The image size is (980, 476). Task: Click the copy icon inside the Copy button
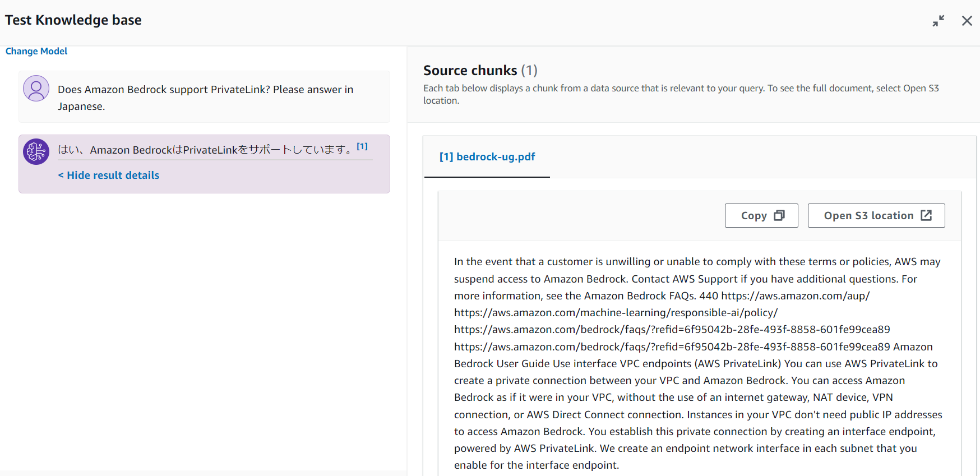pyautogui.click(x=779, y=215)
